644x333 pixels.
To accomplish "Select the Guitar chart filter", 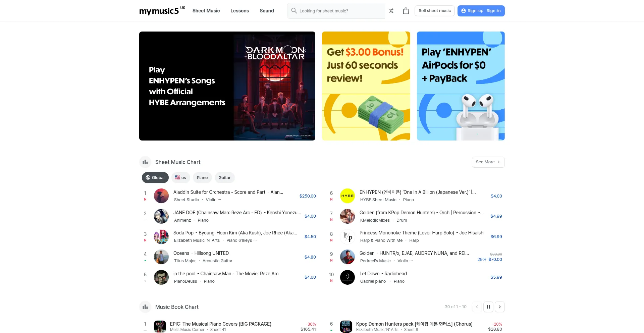I will pos(224,177).
